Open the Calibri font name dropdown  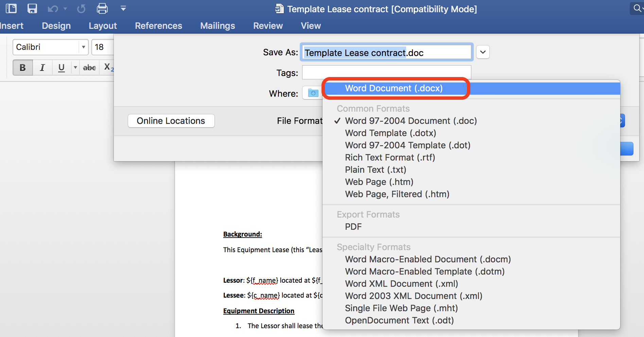tap(83, 47)
